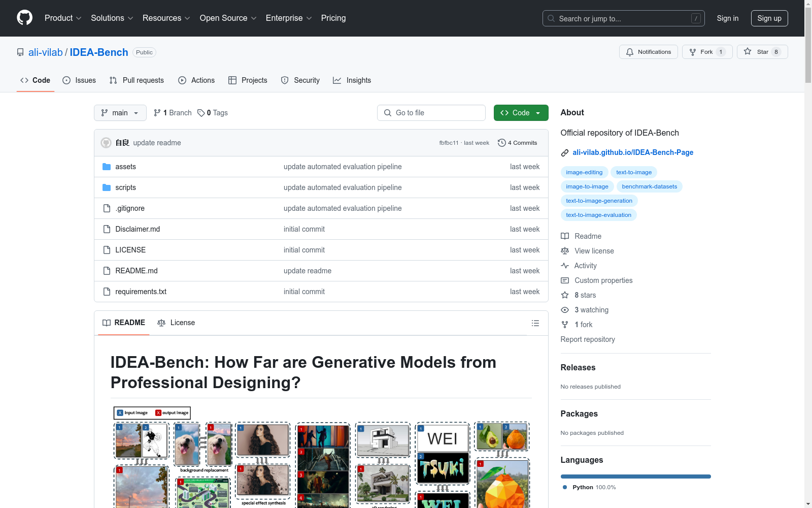Click the branch icon beside 1 Branch
Screen dimensions: 812x508
point(157,113)
